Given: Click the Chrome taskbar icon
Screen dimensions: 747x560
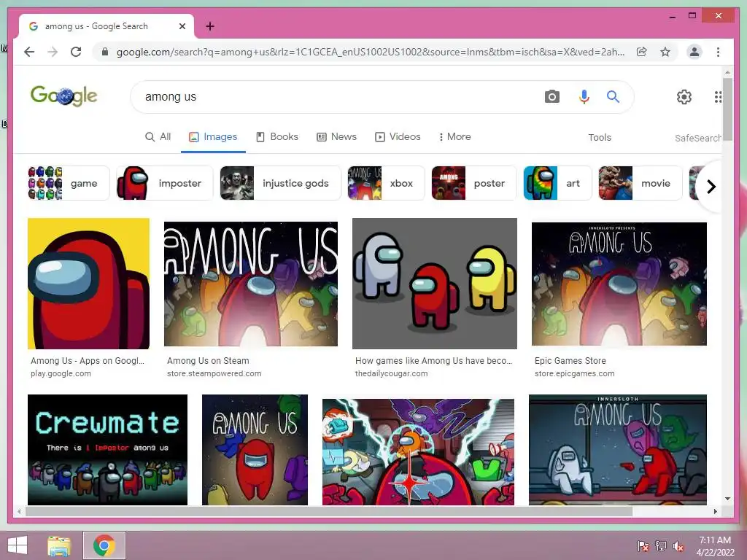Looking at the screenshot, I should click(x=104, y=545).
